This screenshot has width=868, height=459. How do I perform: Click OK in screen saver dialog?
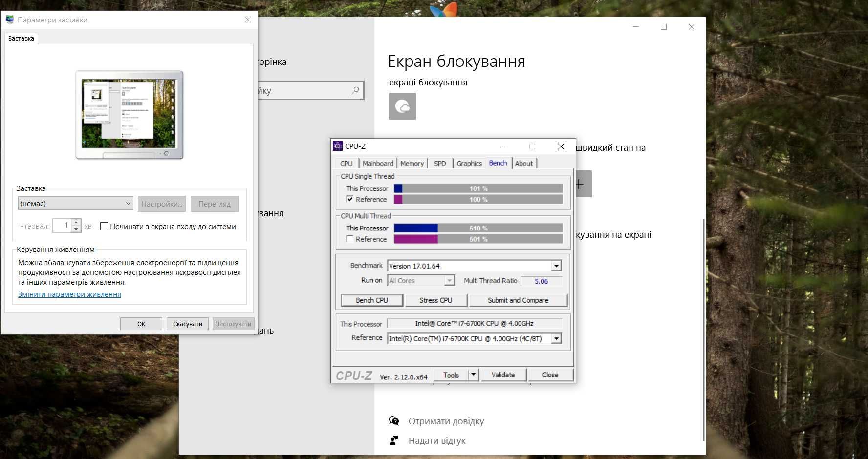141,324
